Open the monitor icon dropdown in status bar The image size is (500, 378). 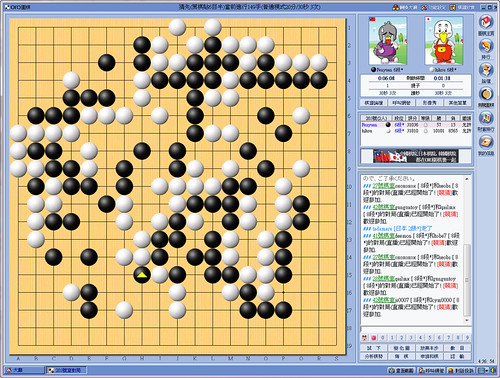(483, 370)
